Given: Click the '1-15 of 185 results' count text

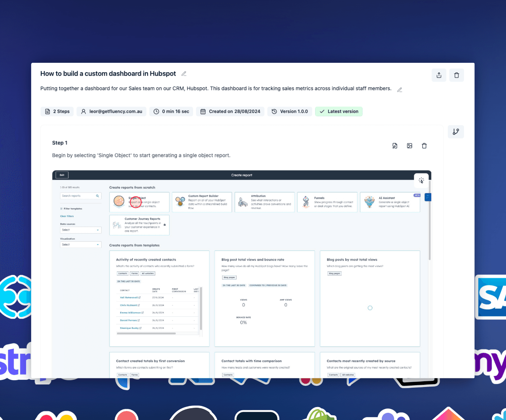Looking at the screenshot, I should pos(70,187).
